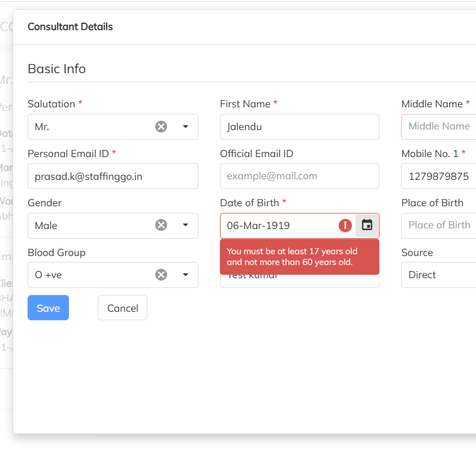
Task: Expand the Salutation dropdown
Action: coord(185,126)
